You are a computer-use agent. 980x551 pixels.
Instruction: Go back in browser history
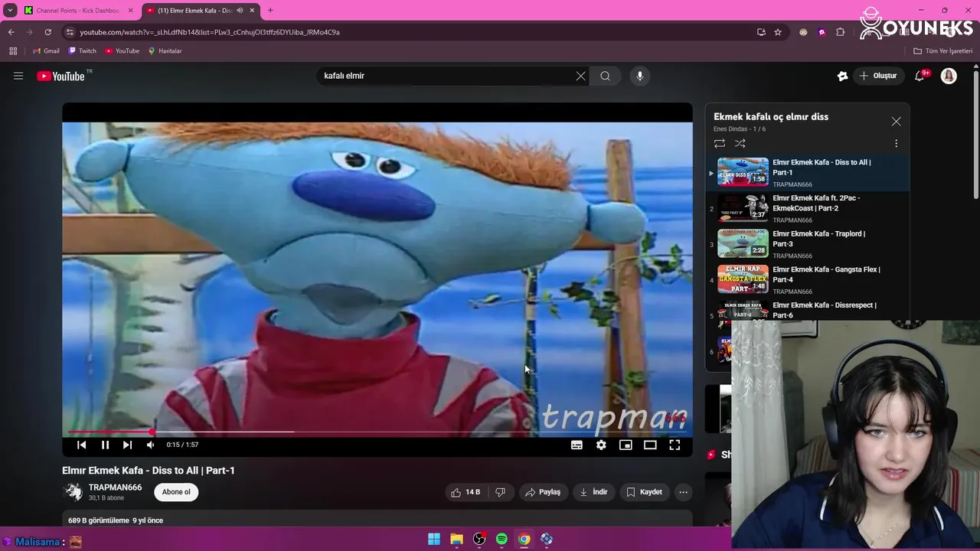click(x=11, y=32)
